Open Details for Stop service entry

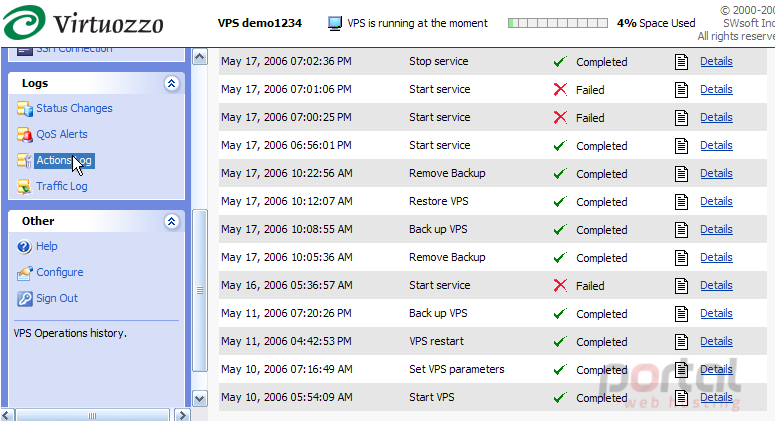pyautogui.click(x=716, y=61)
